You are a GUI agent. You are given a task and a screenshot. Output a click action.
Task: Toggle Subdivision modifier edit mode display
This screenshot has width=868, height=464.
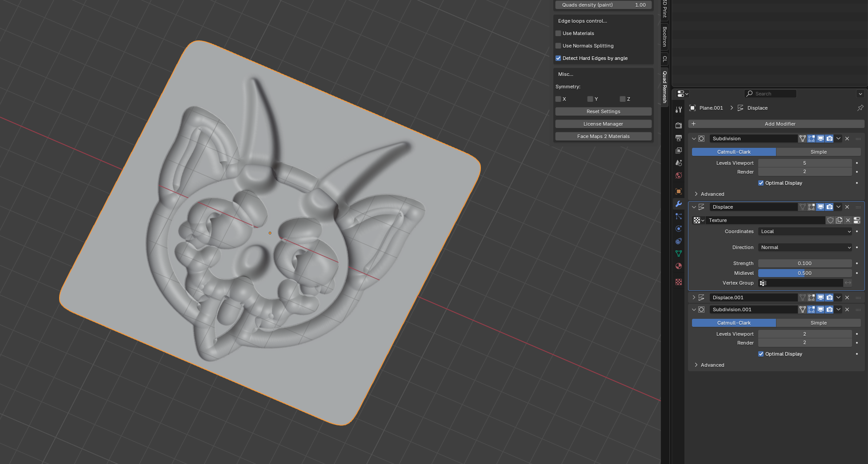[812, 139]
